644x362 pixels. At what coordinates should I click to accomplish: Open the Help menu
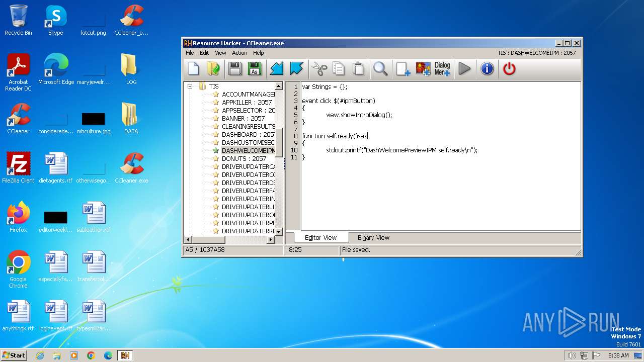(258, 53)
